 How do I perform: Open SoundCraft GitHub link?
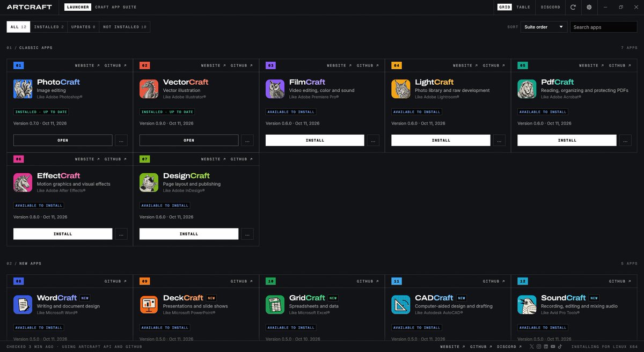tap(620, 281)
